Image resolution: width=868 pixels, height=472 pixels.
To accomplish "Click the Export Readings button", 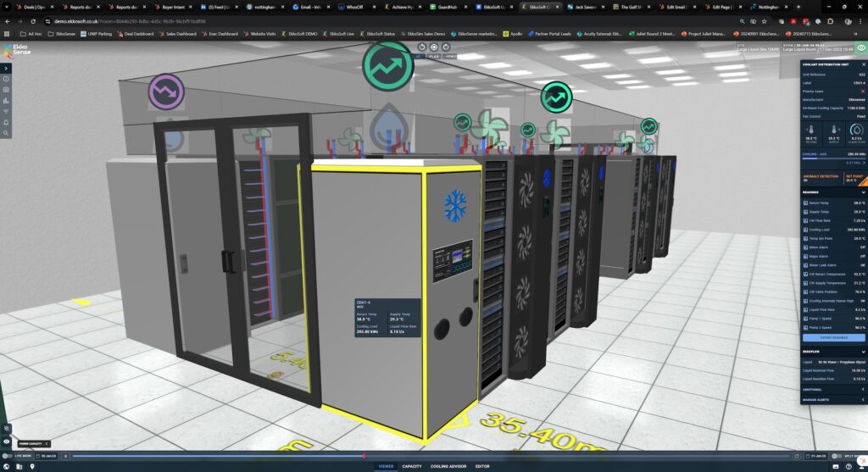I will coord(833,337).
